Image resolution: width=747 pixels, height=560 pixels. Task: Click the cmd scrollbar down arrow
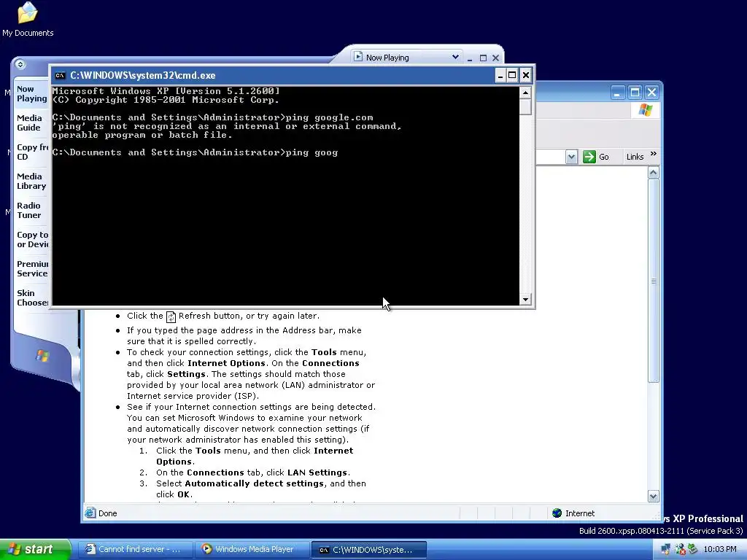tap(525, 300)
